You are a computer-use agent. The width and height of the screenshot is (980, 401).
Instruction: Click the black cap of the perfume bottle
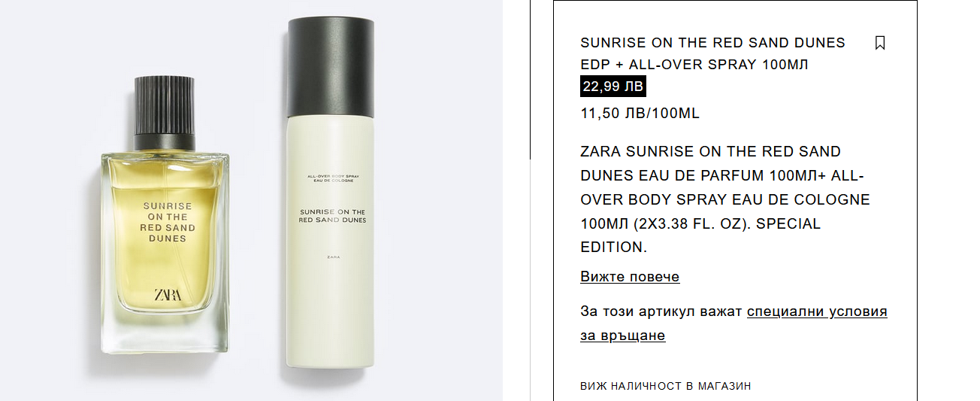point(165,114)
